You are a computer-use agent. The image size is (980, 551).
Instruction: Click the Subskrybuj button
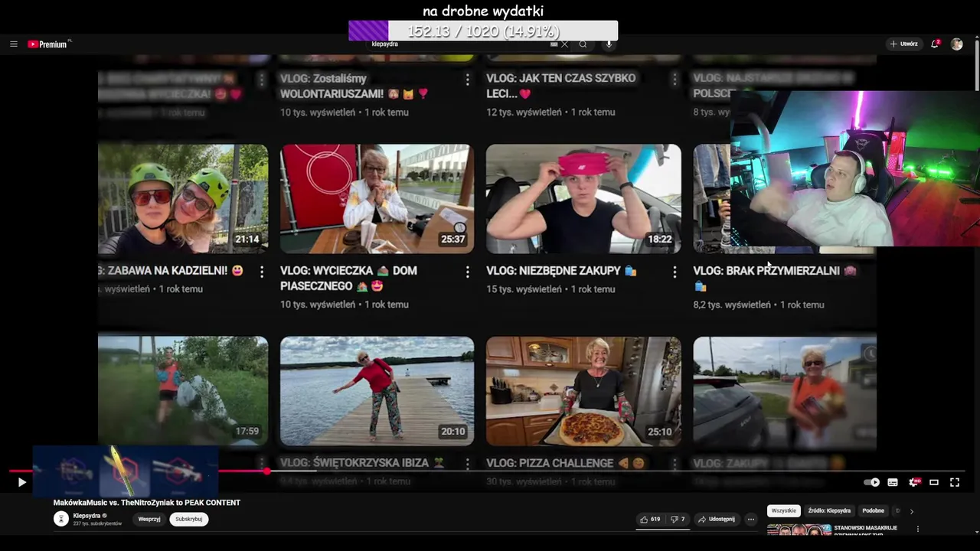pos(188,519)
